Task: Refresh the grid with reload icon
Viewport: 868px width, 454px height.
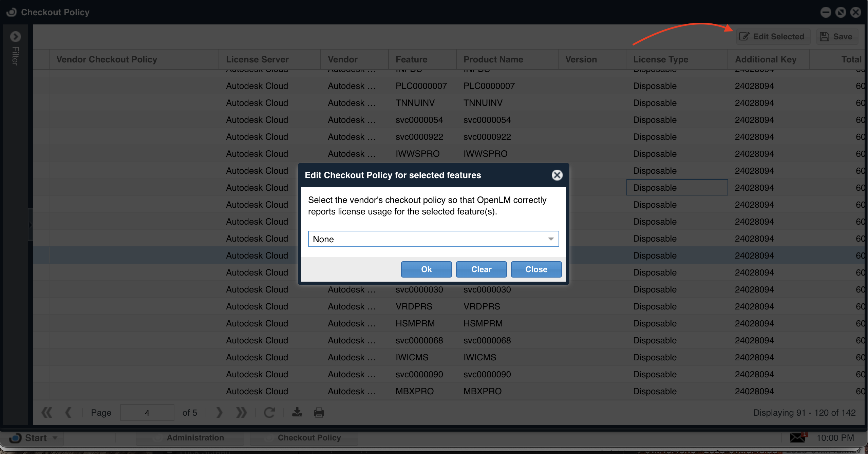Action: point(269,413)
